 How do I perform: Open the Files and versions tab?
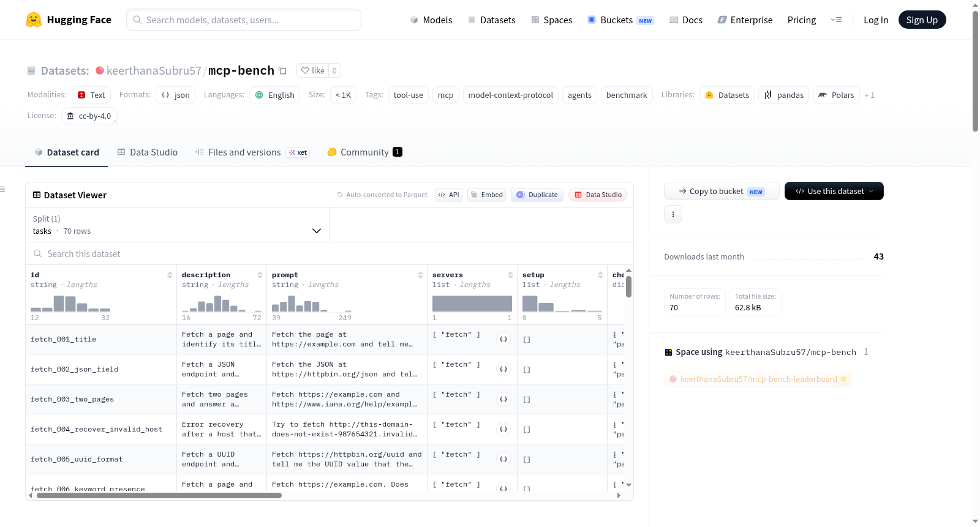252,152
